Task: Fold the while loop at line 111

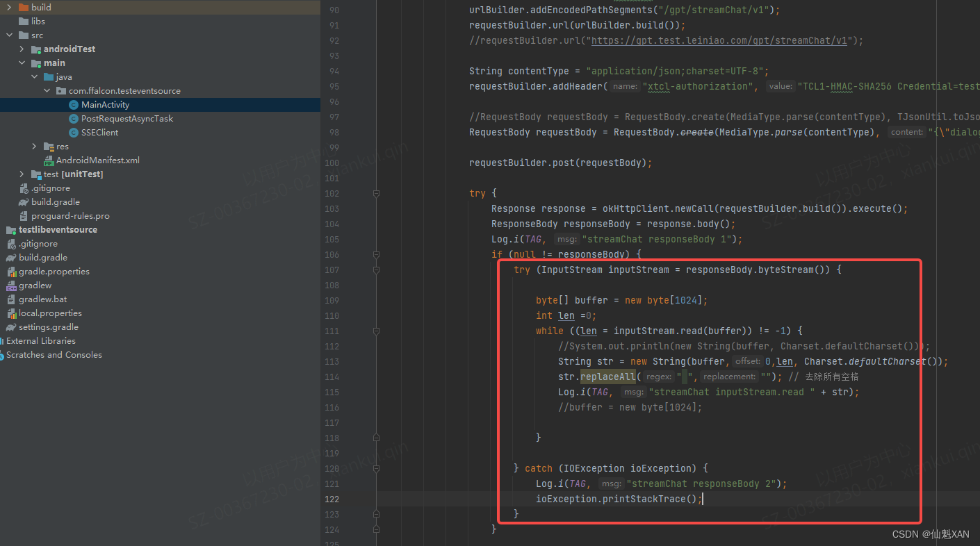Action: (376, 331)
